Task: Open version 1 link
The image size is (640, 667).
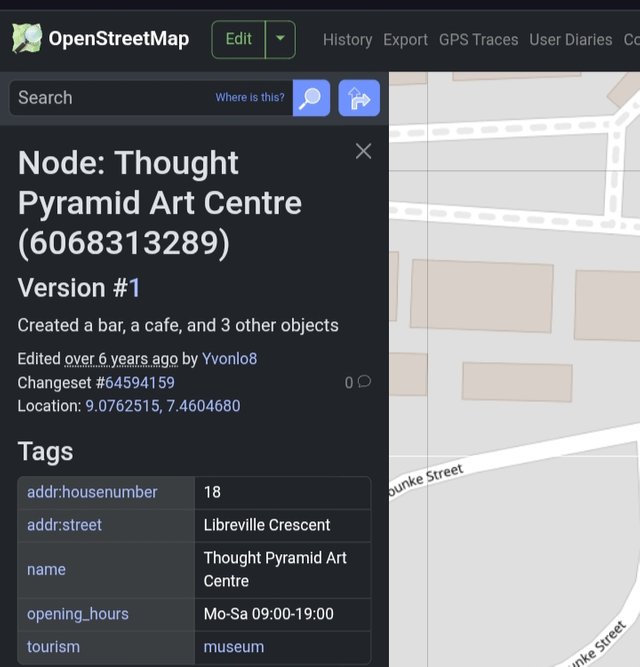Action: pyautogui.click(x=134, y=288)
